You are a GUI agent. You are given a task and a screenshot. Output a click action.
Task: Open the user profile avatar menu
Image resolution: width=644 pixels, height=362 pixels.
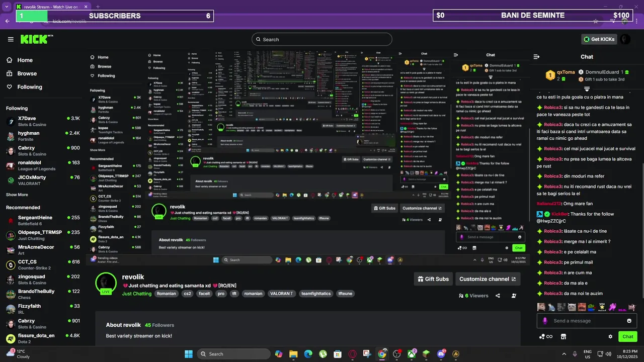[625, 39]
